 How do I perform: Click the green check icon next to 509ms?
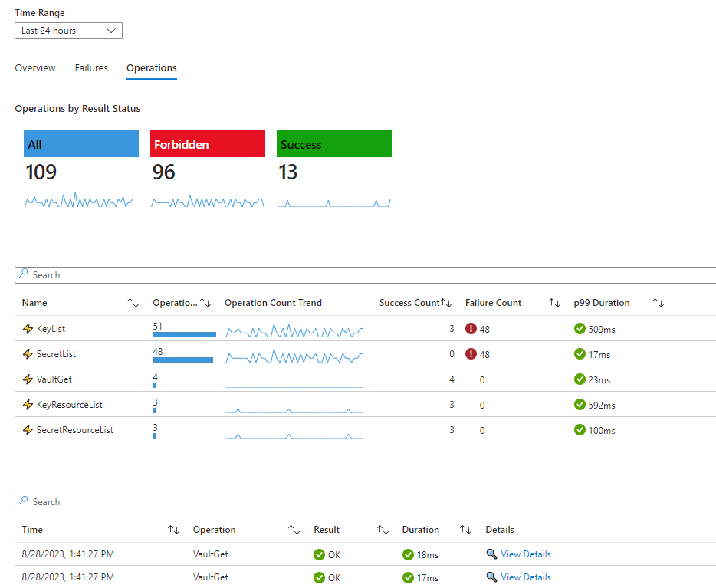pyautogui.click(x=580, y=329)
